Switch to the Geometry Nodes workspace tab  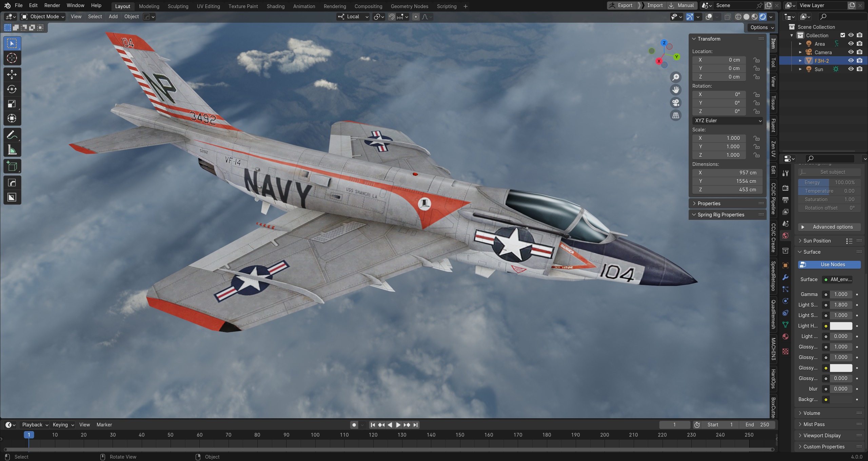coord(409,6)
